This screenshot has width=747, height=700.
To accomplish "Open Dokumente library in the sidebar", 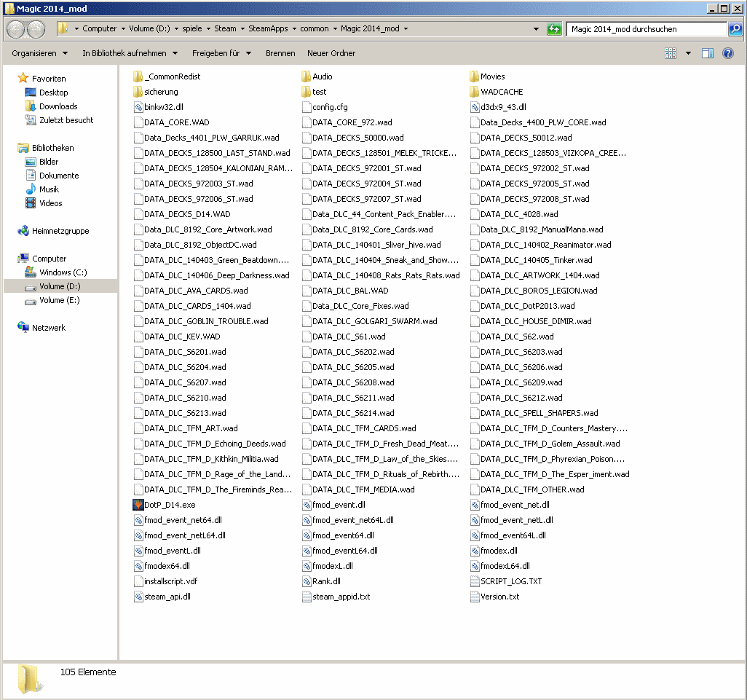I will [59, 176].
